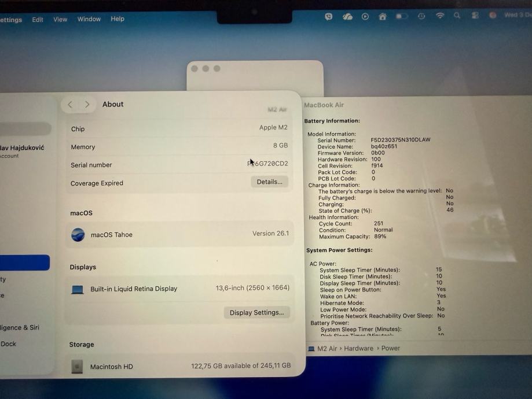
Task: Click the Siri icon in menu bar
Action: 493,15
